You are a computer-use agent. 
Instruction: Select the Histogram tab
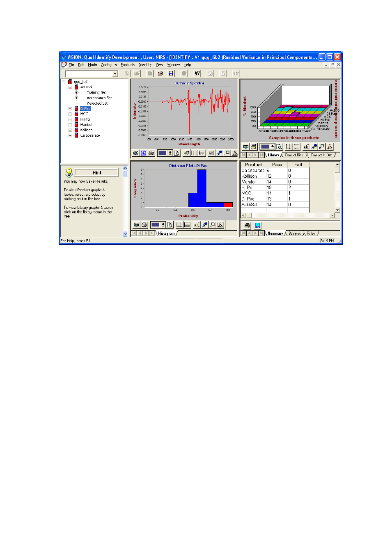click(x=166, y=234)
